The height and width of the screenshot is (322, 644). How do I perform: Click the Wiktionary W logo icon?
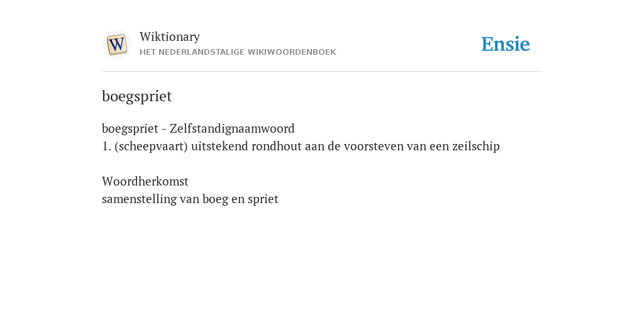pos(116,45)
